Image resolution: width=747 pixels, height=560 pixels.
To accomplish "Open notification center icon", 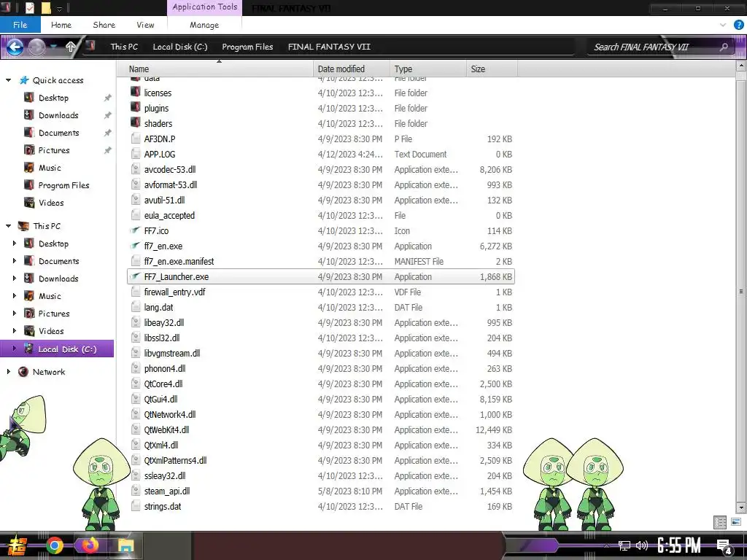I will pyautogui.click(x=724, y=547).
